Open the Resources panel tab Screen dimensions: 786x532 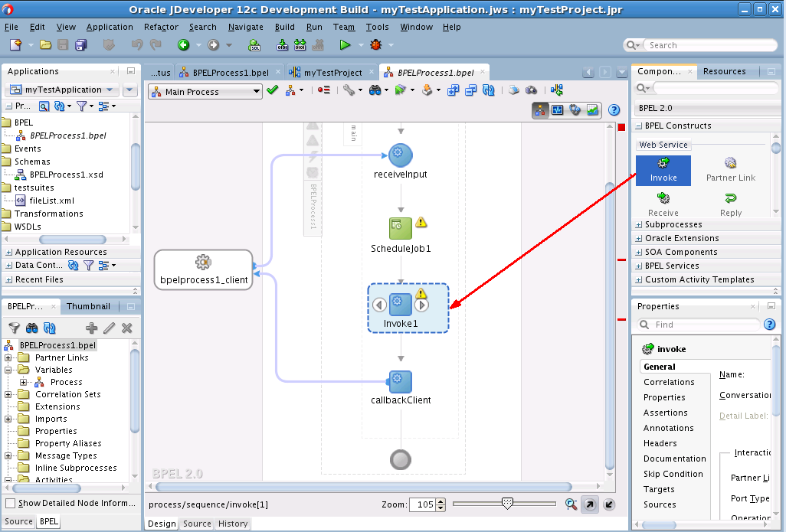pos(725,71)
